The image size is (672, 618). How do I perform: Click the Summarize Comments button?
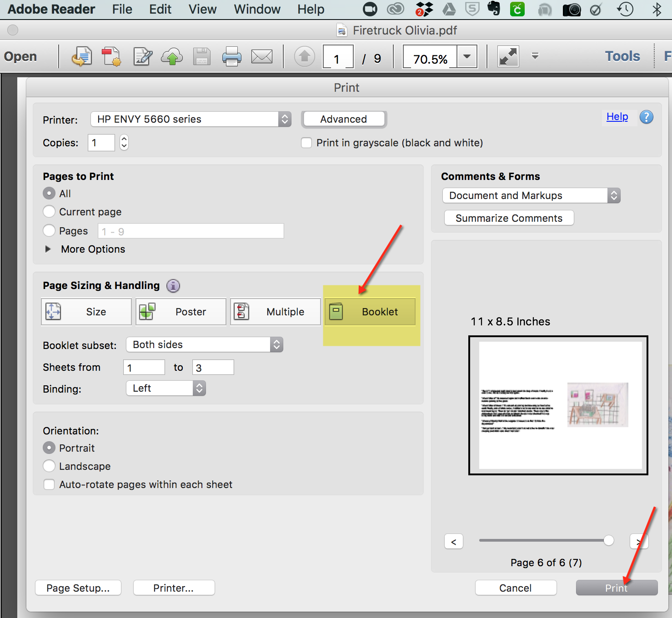click(509, 218)
